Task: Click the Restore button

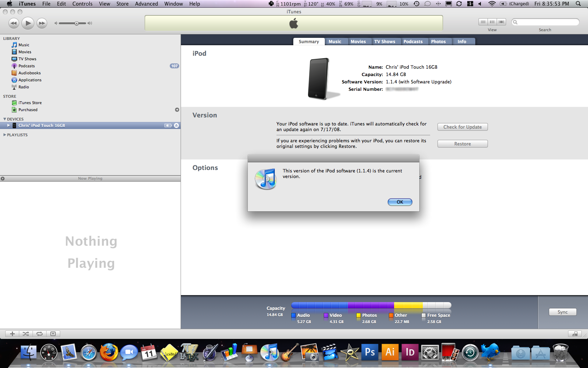Action: 463,144
